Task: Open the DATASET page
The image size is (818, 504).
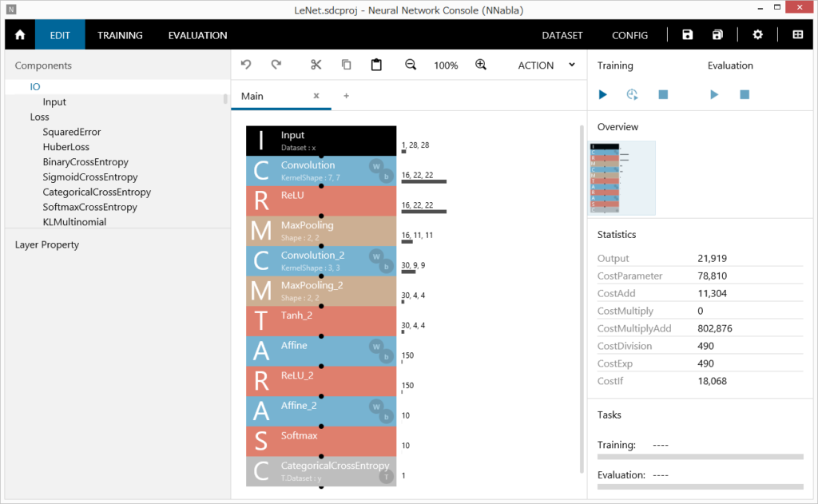Action: [562, 35]
